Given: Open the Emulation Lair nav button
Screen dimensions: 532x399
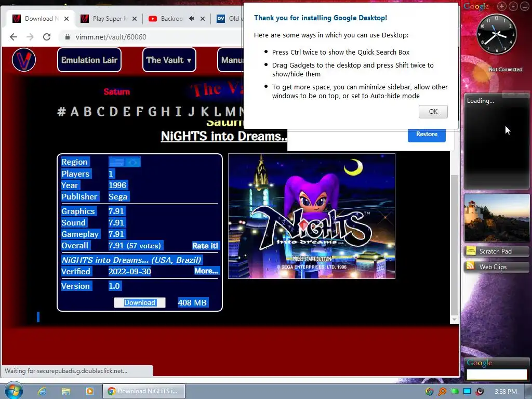Looking at the screenshot, I should pos(89,60).
